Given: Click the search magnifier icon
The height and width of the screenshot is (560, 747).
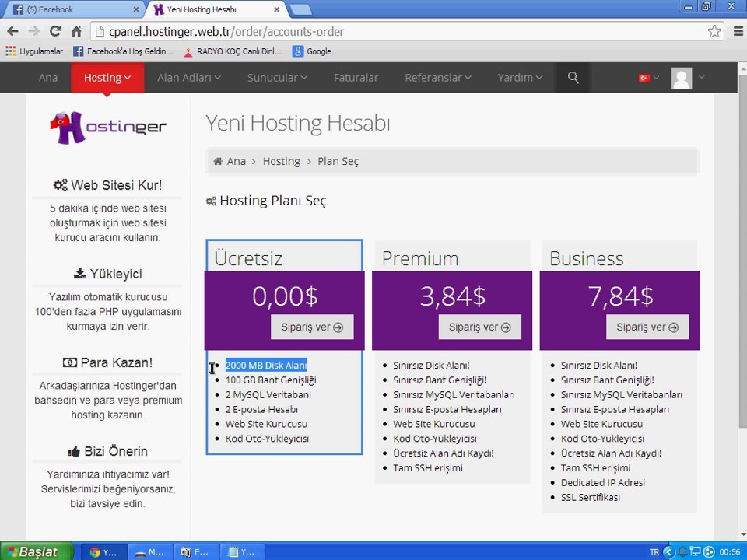Looking at the screenshot, I should click(x=573, y=78).
